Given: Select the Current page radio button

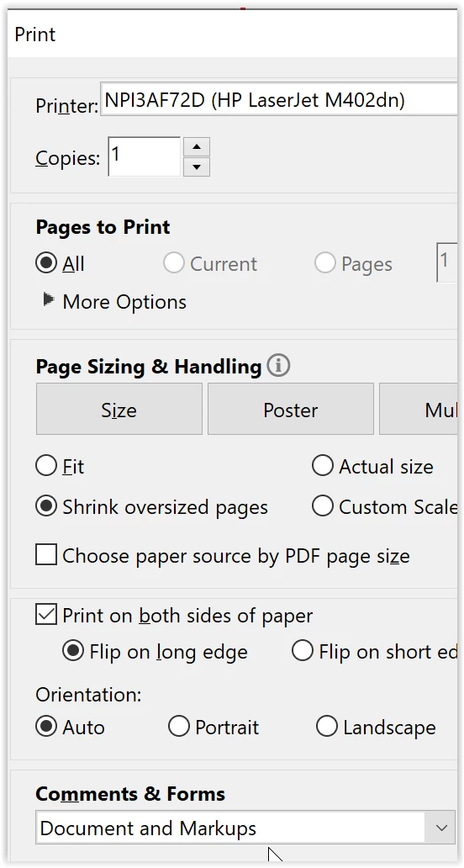Looking at the screenshot, I should 173,263.
